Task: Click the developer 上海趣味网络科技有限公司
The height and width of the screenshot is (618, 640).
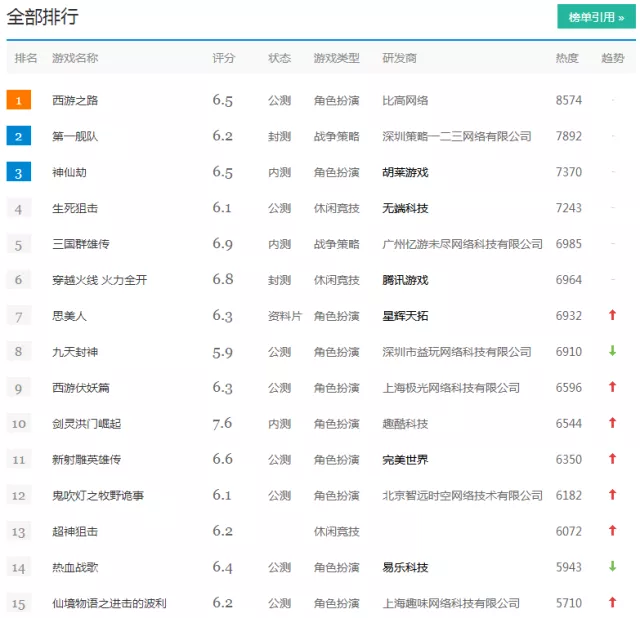Action: click(451, 603)
